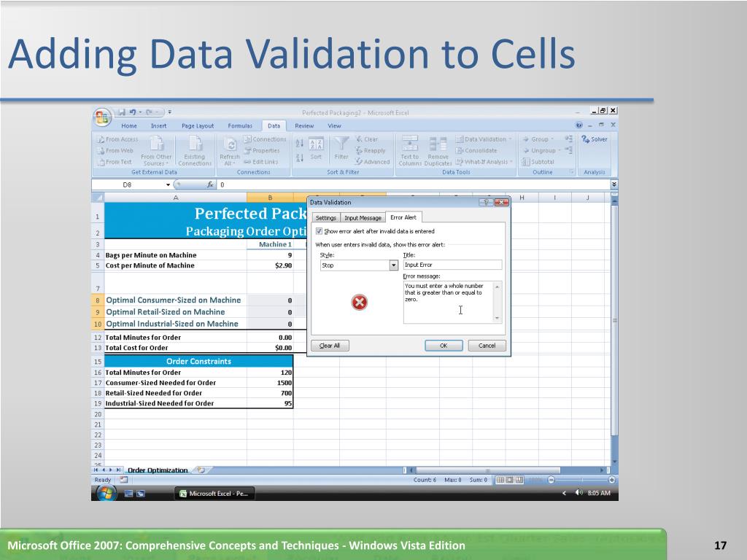Image resolution: width=747 pixels, height=560 pixels.
Task: Click Remove Duplicates
Action: (x=438, y=150)
